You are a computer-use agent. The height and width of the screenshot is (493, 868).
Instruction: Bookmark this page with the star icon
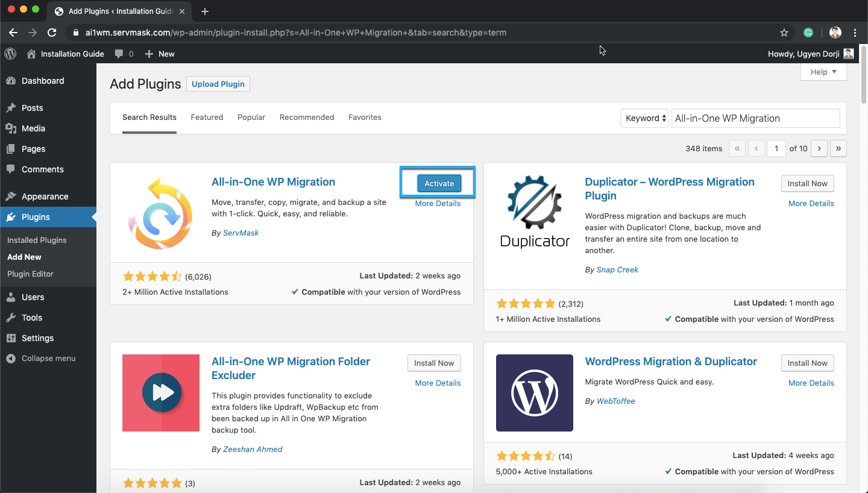click(x=784, y=33)
